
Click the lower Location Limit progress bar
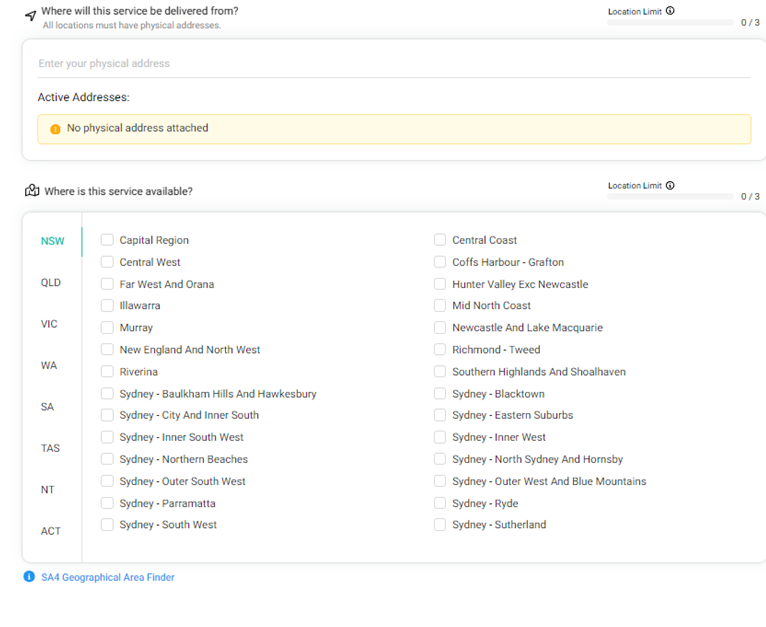(670, 196)
